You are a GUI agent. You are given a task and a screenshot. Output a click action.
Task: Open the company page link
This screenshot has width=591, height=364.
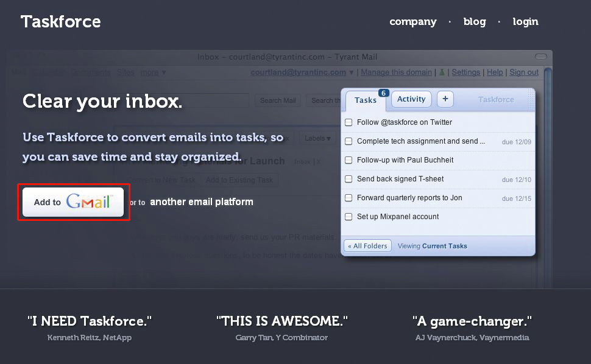tap(413, 22)
